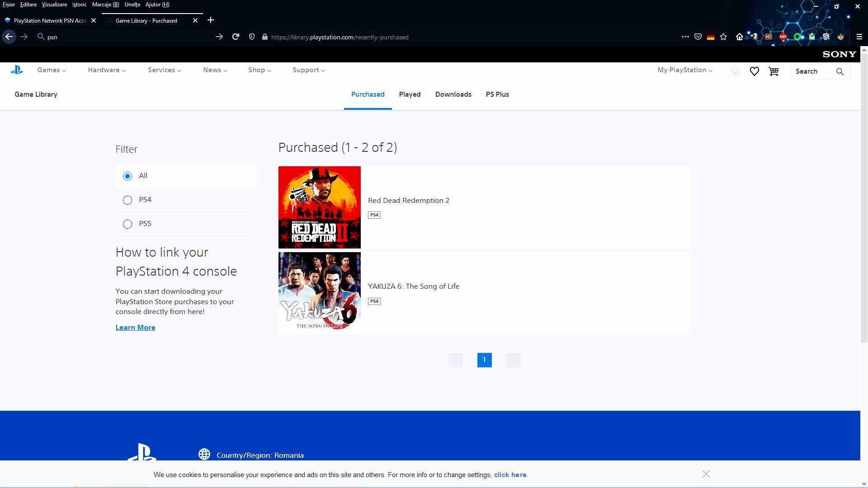Open the Istoric menu
The image size is (868, 488).
pos(80,5)
